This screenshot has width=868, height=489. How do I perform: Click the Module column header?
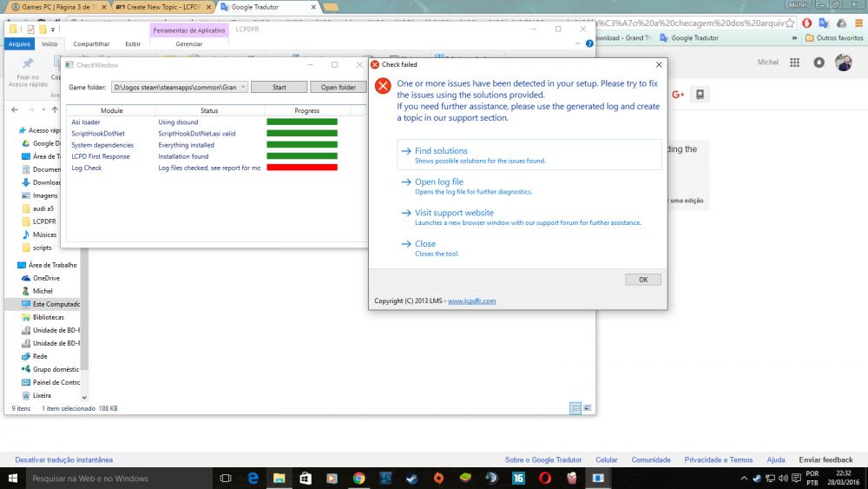pyautogui.click(x=111, y=111)
